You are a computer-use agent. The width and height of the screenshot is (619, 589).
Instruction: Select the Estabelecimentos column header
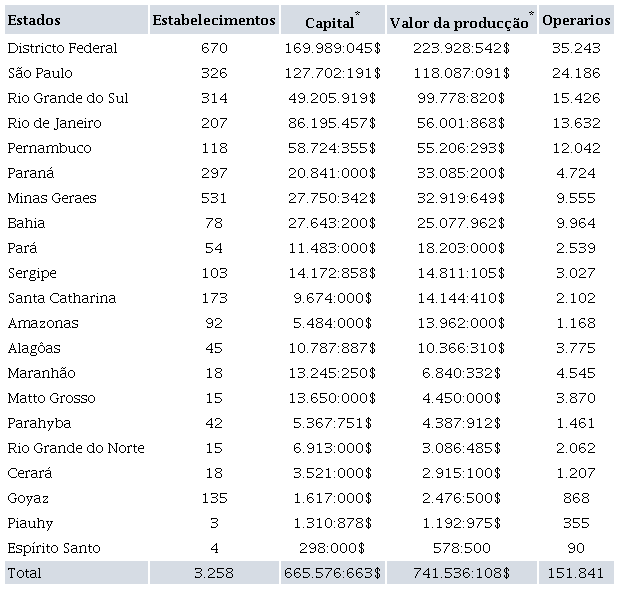pos(213,20)
